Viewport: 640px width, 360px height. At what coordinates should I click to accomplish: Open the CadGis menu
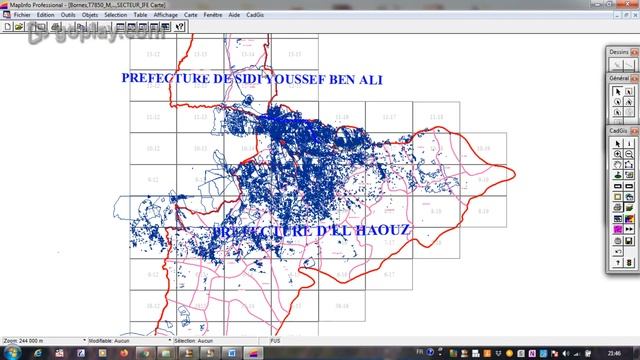click(255, 15)
